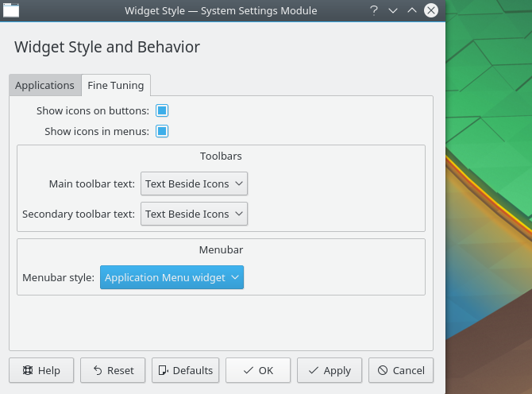Select the Fine Tuning tab
Image resolution: width=532 pixels, height=394 pixels.
[x=116, y=85]
